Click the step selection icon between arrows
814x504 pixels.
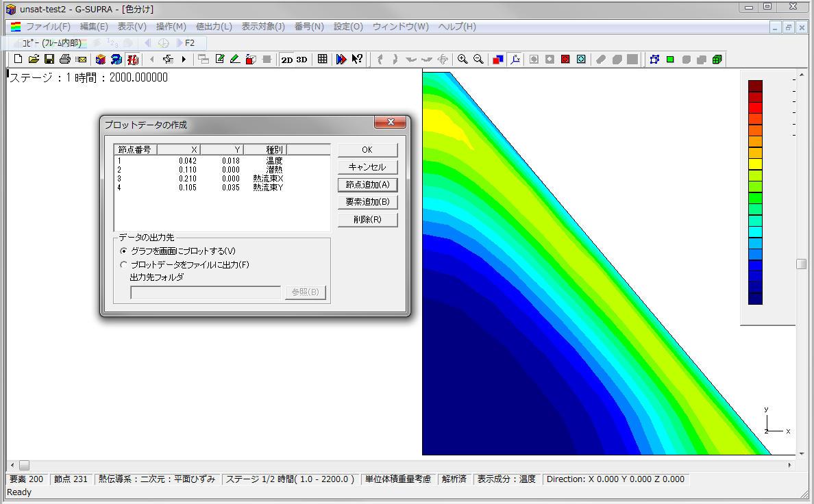point(168,59)
